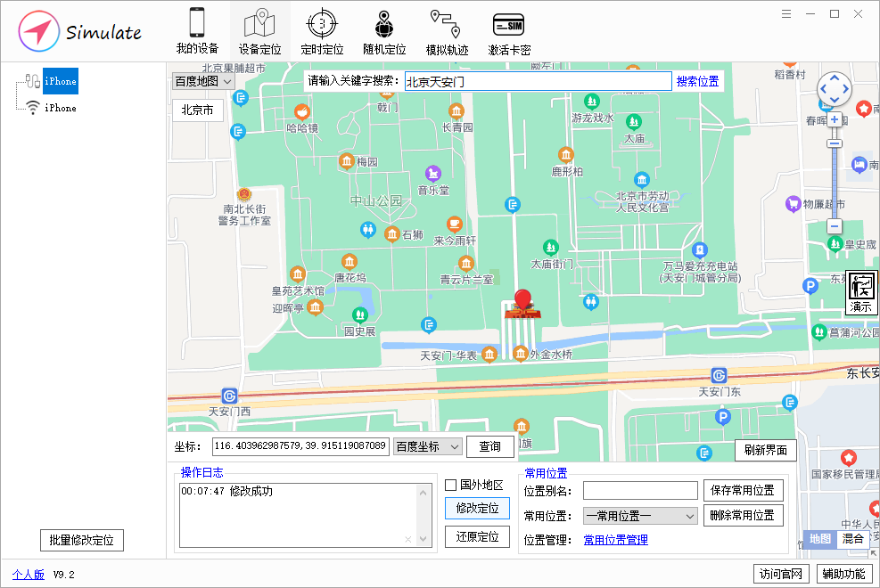
Task: Click 辅助功能 button
Action: point(844,574)
